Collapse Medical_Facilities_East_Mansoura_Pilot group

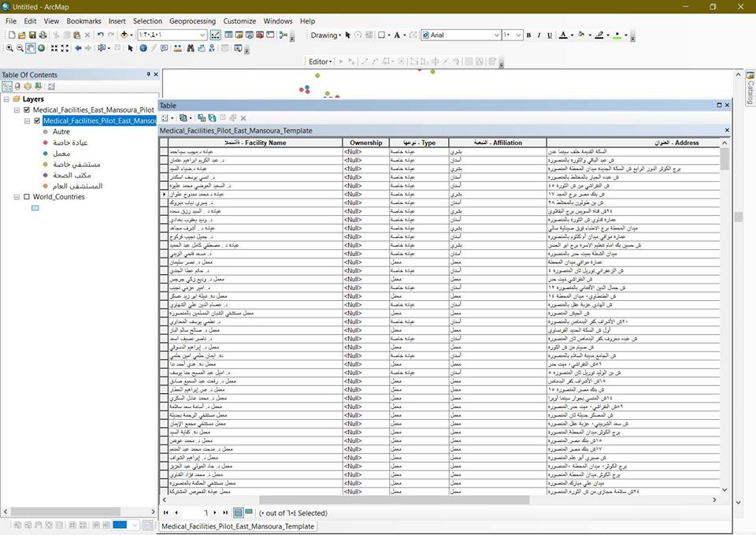click(x=17, y=110)
